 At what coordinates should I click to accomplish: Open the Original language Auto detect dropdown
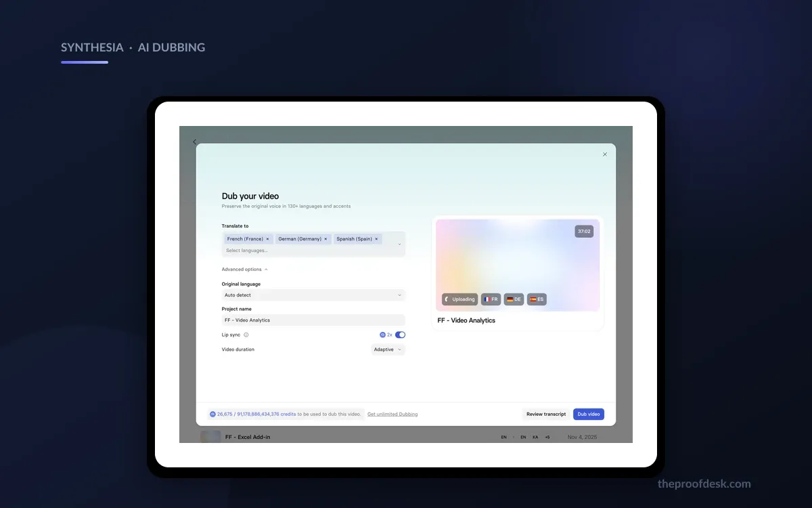(x=313, y=295)
